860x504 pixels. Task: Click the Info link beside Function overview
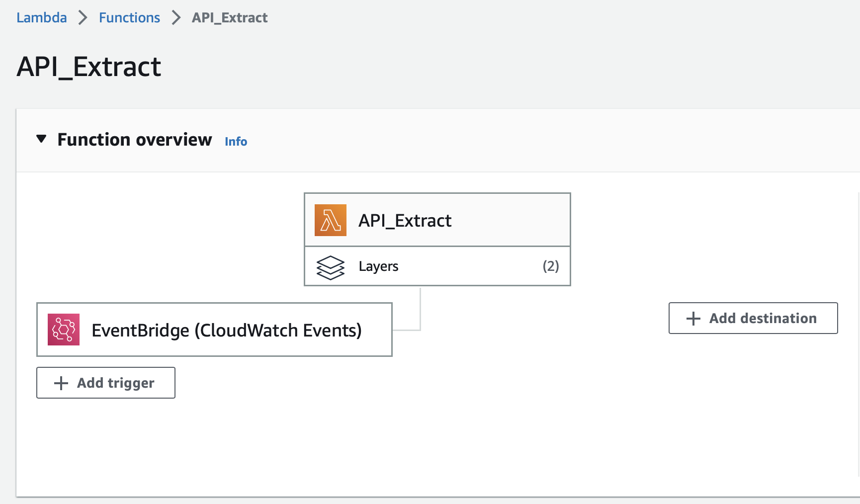[x=236, y=142]
